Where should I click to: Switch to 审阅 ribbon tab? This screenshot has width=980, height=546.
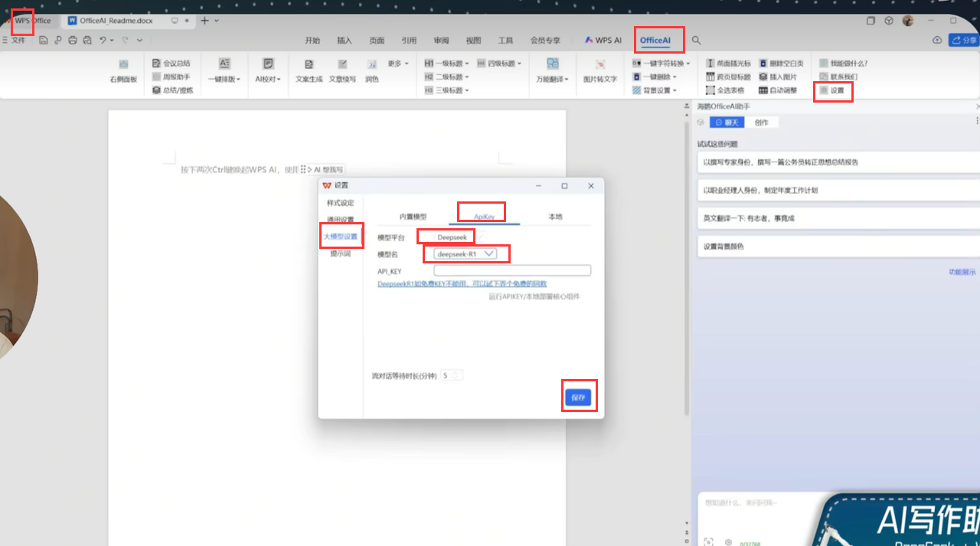point(441,41)
